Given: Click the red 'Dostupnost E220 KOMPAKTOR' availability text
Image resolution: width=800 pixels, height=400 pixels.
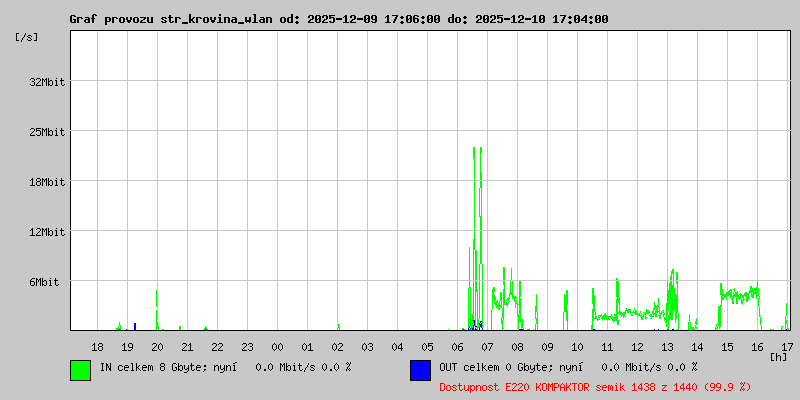Looking at the screenshot, I should pyautogui.click(x=595, y=387).
